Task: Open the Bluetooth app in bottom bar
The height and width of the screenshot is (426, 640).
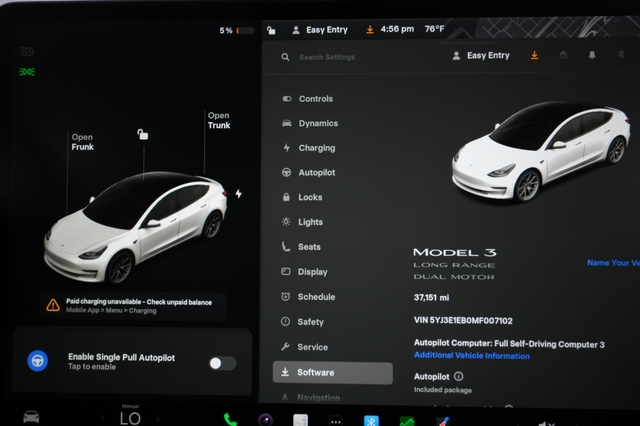Action: [371, 421]
